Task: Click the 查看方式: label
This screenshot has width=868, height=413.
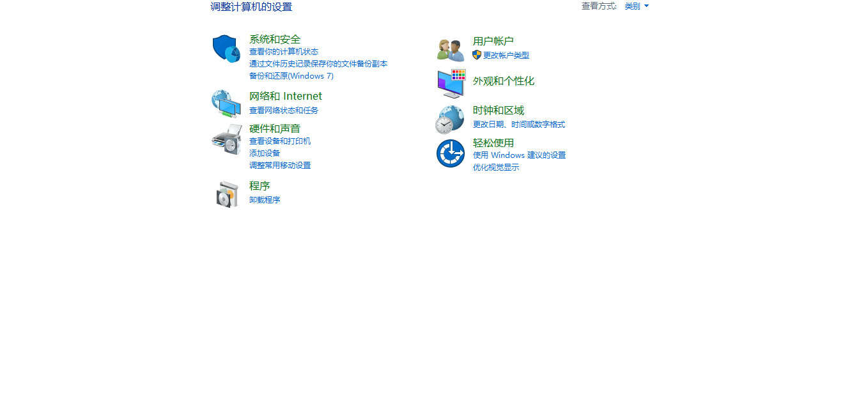Action: click(x=599, y=6)
